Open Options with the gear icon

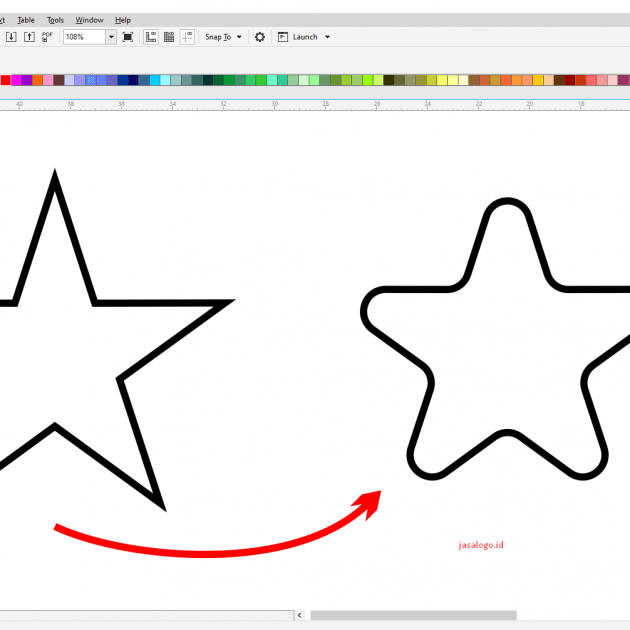(260, 37)
